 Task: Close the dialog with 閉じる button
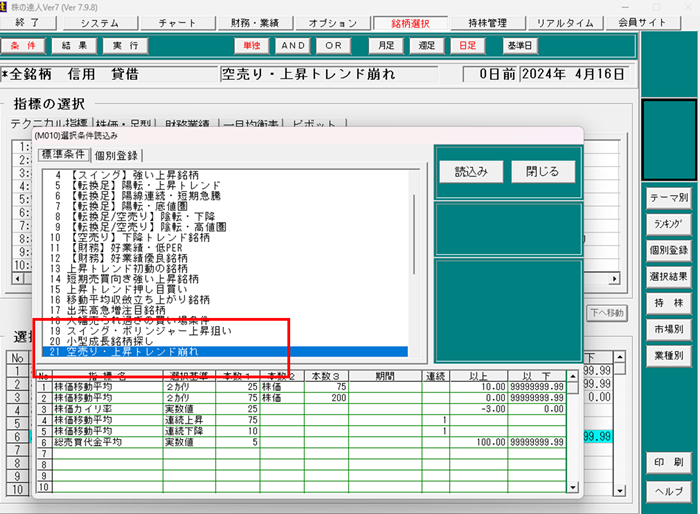(x=543, y=171)
